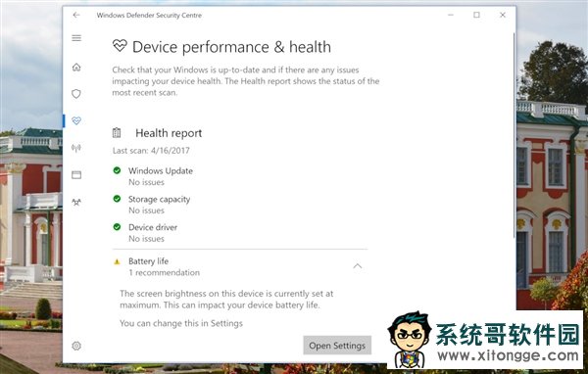Open Family options icon
This screenshot has height=374, width=588.
coord(76,202)
